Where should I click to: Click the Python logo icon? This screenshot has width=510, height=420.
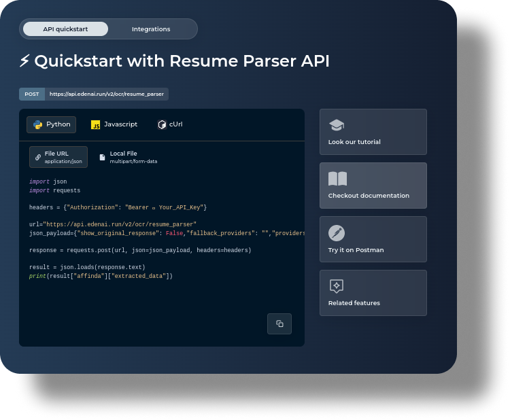click(37, 124)
